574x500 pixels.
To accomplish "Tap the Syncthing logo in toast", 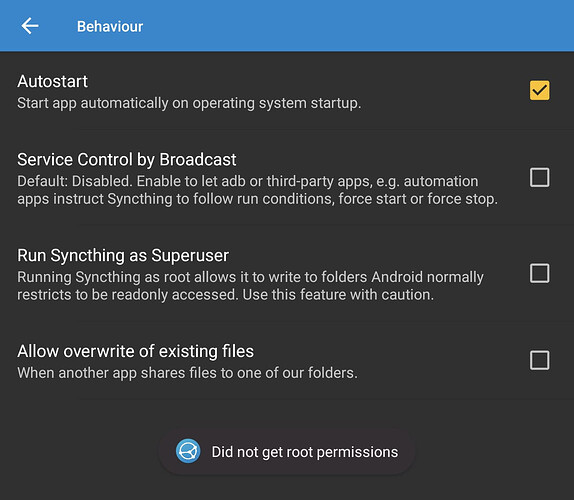I will (x=188, y=451).
